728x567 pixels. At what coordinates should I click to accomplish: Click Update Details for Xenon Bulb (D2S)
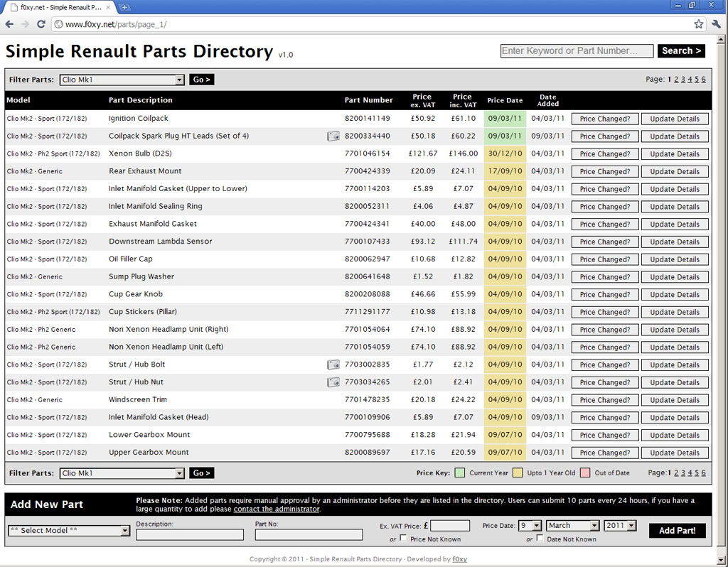click(x=675, y=154)
